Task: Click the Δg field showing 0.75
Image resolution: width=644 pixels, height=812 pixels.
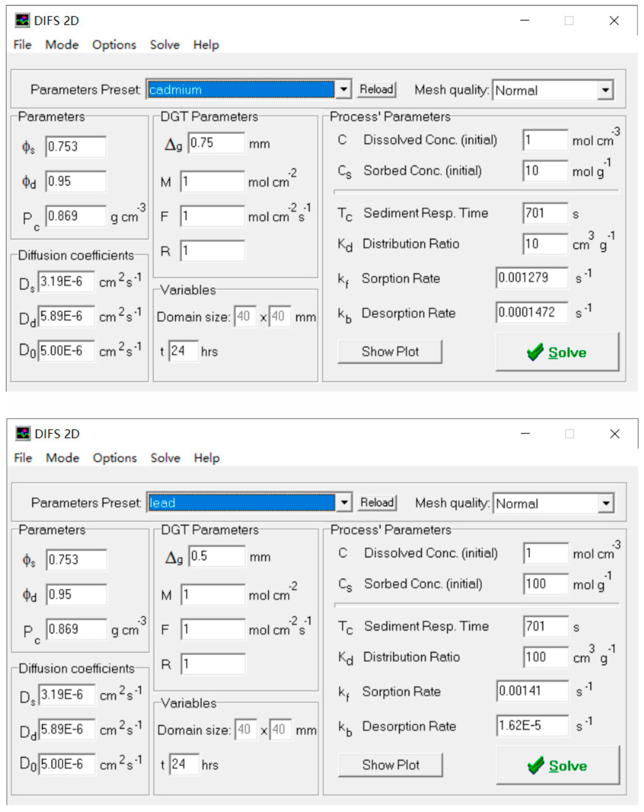Action: (216, 143)
